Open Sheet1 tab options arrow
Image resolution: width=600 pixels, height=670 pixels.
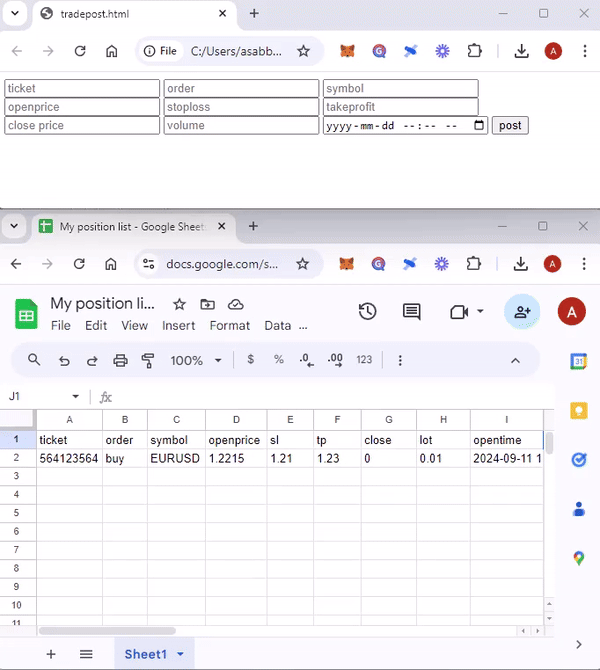(180, 654)
